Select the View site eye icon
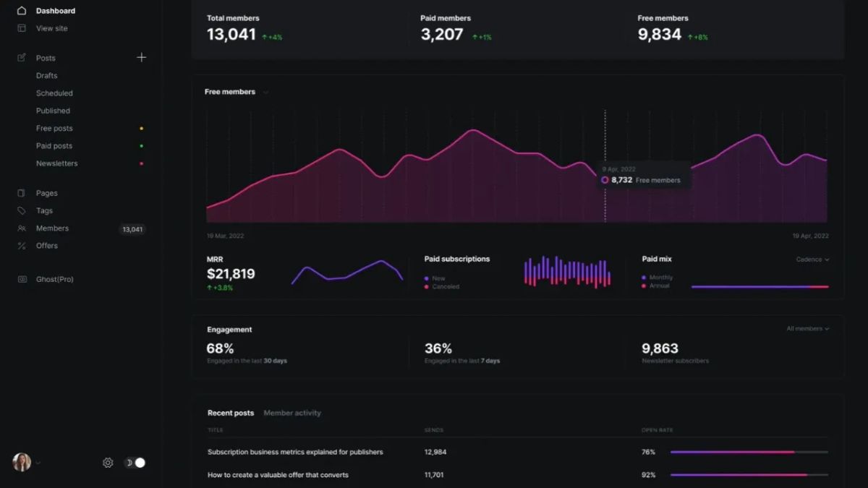 coord(22,28)
